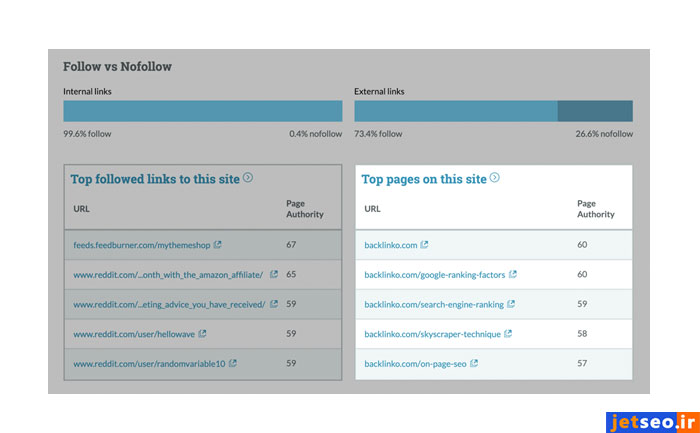
Task: Click the External links label
Action: [379, 91]
